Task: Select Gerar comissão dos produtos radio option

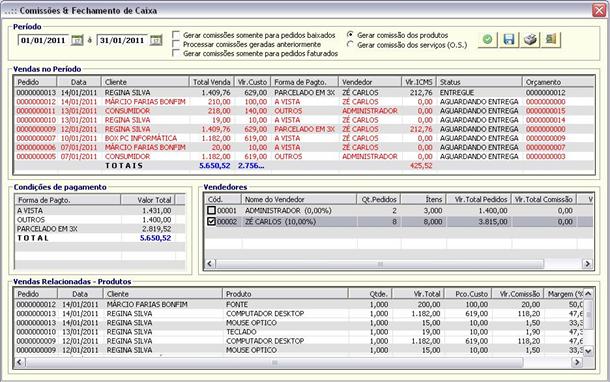Action: coord(350,35)
